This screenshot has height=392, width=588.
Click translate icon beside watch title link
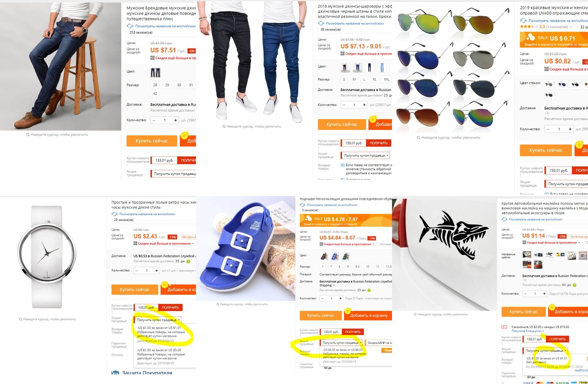coord(114,214)
